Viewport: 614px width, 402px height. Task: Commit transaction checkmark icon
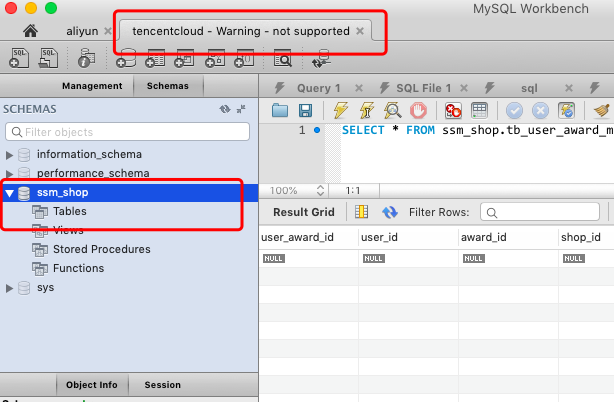[515, 111]
